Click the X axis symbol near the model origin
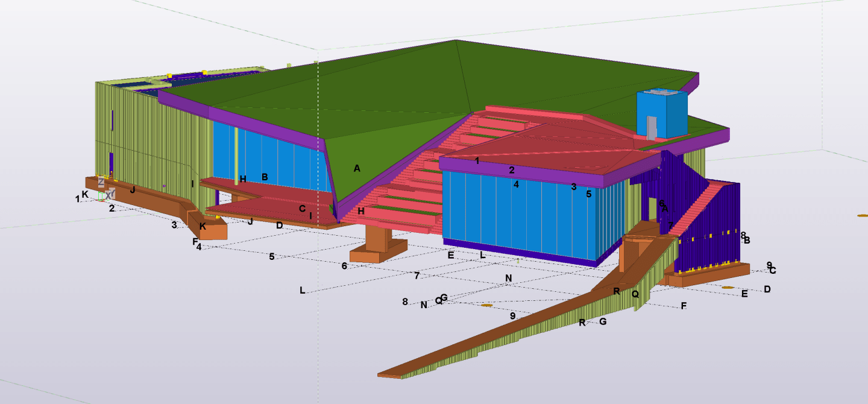The height and width of the screenshot is (404, 868). (x=108, y=196)
